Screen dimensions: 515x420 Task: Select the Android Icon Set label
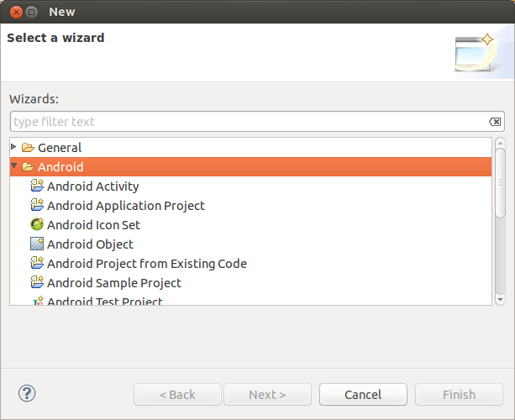coord(93,225)
